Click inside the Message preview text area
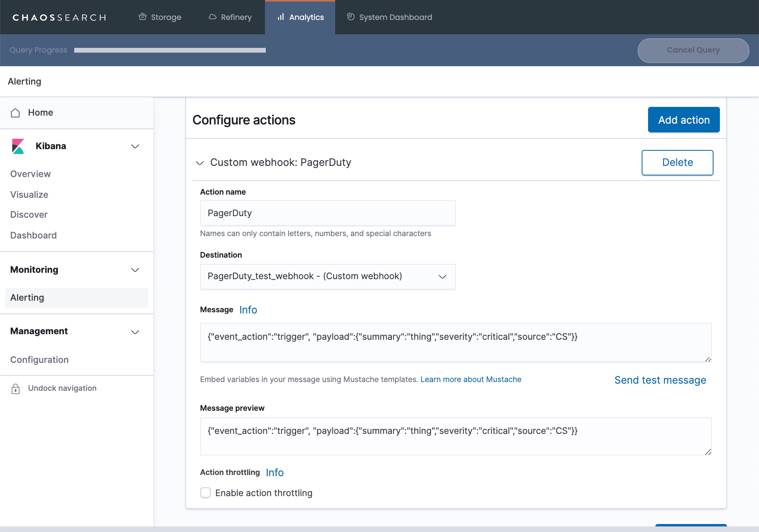 tap(456, 436)
